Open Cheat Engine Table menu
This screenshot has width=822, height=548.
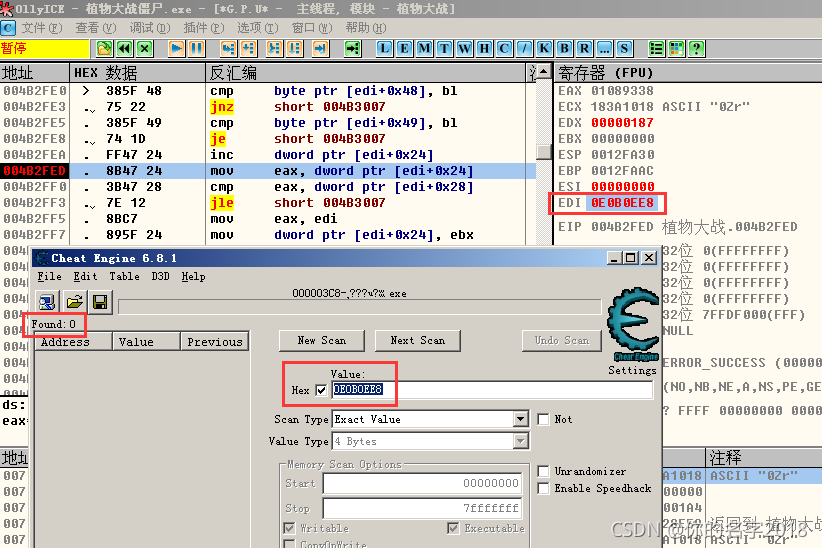pyautogui.click(x=124, y=276)
